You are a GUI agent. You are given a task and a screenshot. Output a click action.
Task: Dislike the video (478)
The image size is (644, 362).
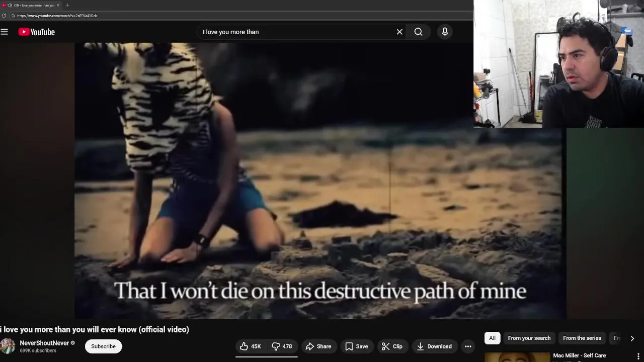pyautogui.click(x=282, y=346)
